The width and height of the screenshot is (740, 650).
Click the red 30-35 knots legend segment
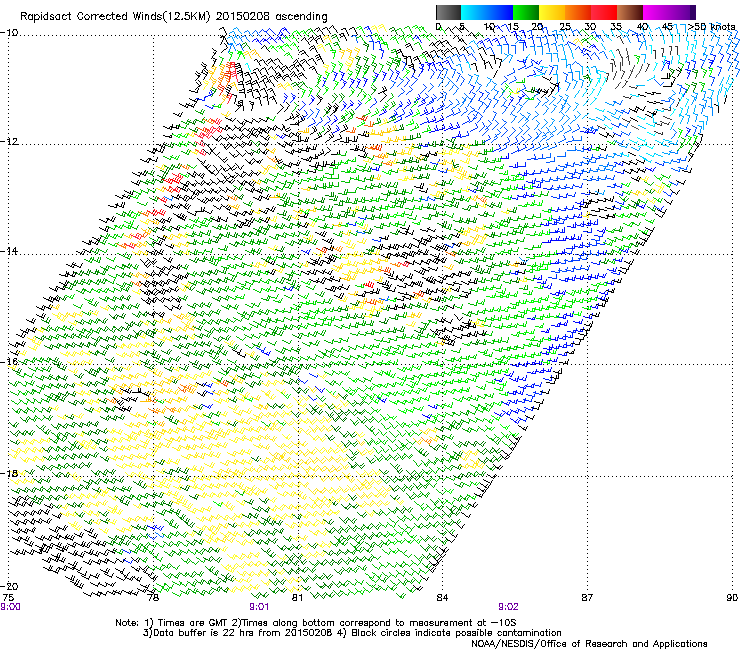604,12
